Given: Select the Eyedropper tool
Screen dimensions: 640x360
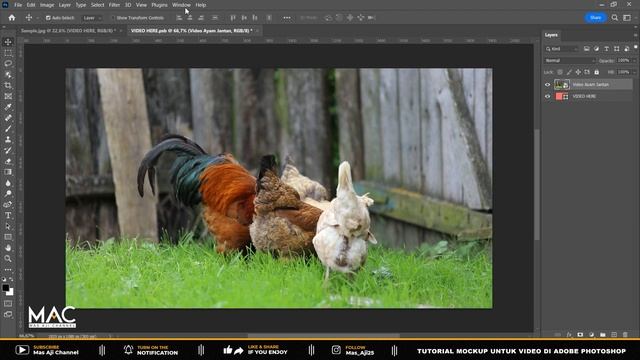Looking at the screenshot, I should point(8,107).
